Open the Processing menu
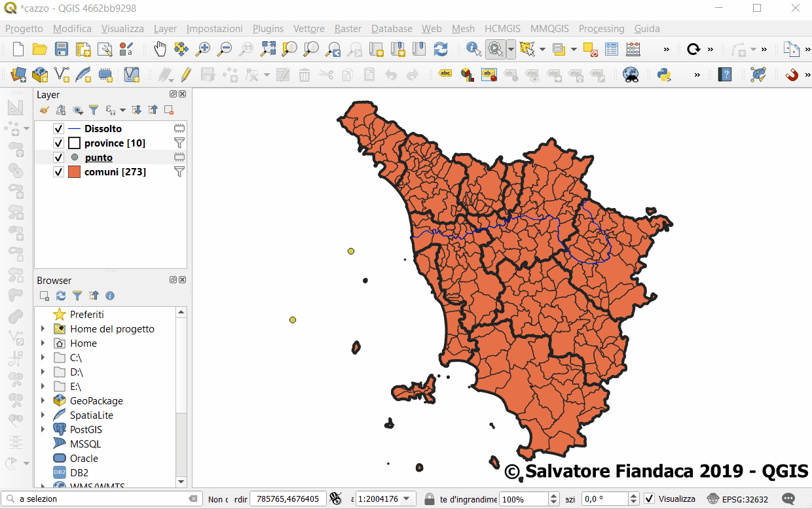This screenshot has height=509, width=812. pos(601,29)
